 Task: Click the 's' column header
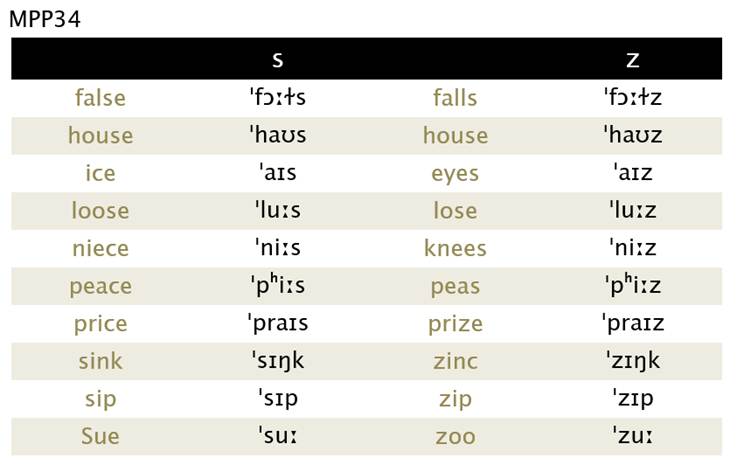point(278,60)
